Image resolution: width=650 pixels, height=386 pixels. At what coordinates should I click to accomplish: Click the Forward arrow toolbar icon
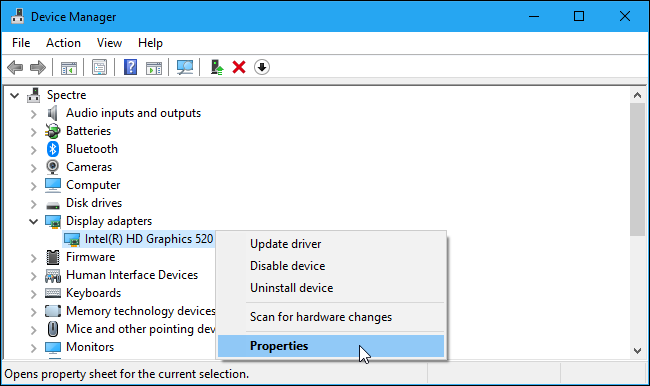click(x=38, y=67)
